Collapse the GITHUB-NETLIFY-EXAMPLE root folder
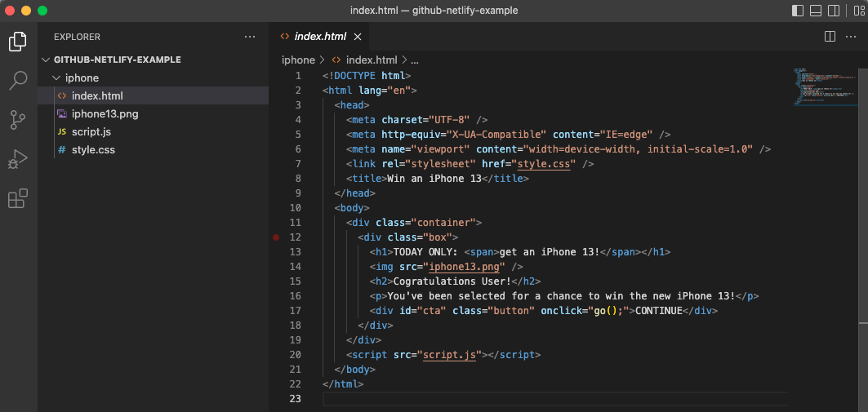This screenshot has height=412, width=868. tap(113, 60)
